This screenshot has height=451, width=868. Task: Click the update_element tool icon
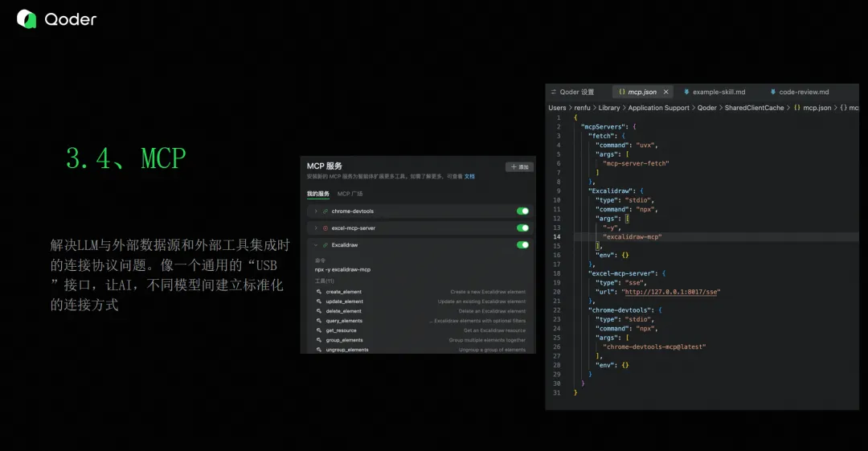tap(319, 301)
